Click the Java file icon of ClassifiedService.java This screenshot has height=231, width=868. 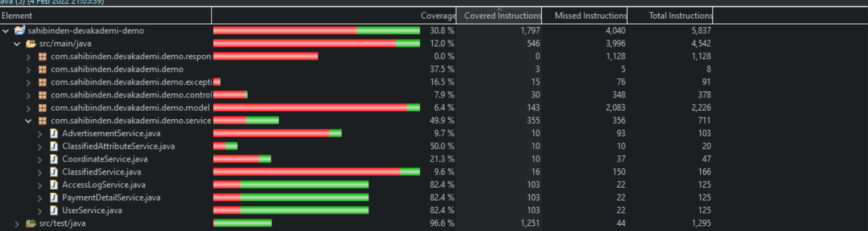pyautogui.click(x=54, y=172)
